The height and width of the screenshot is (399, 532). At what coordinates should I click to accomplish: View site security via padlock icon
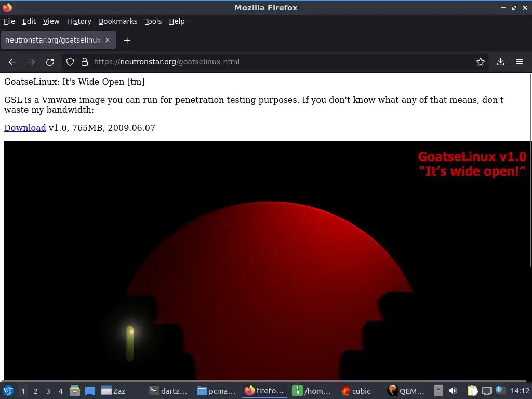pyautogui.click(x=85, y=62)
